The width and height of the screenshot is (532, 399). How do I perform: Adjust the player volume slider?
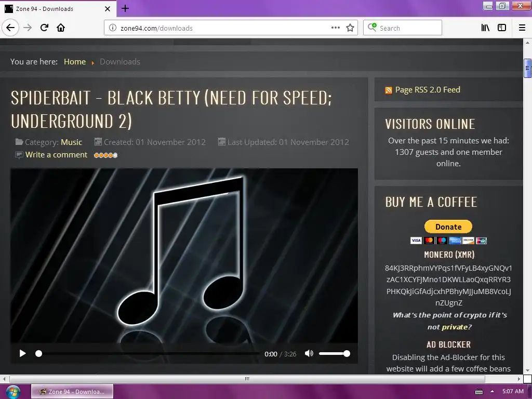335,353
